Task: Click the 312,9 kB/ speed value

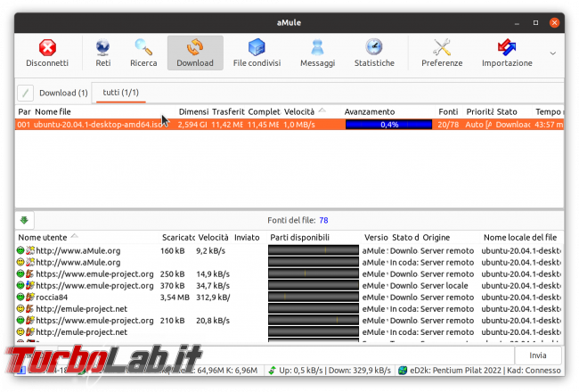Action: (213, 297)
